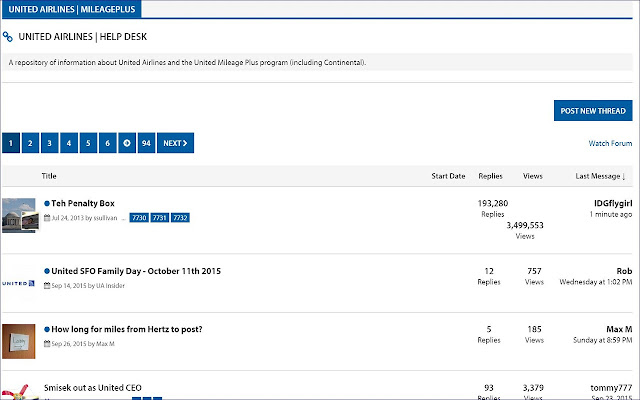Viewport: 640px width, 400px height.
Task: Open page 7732 of Teh Penalty Box
Action: click(x=180, y=217)
